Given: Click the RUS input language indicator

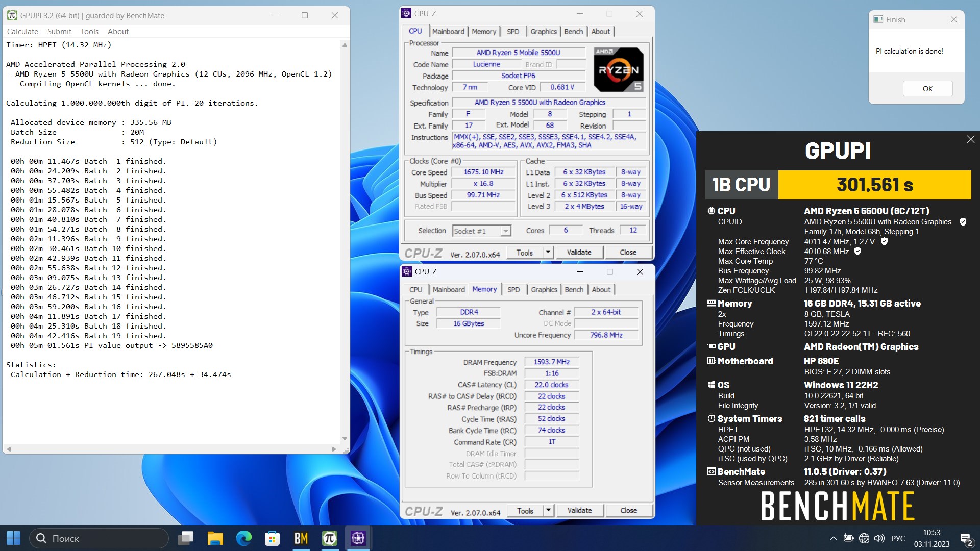Looking at the screenshot, I should (x=898, y=538).
